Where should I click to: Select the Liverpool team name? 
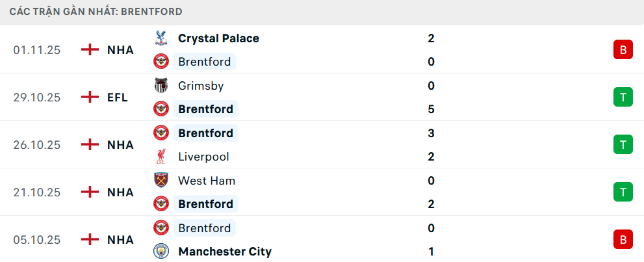pyautogui.click(x=203, y=157)
